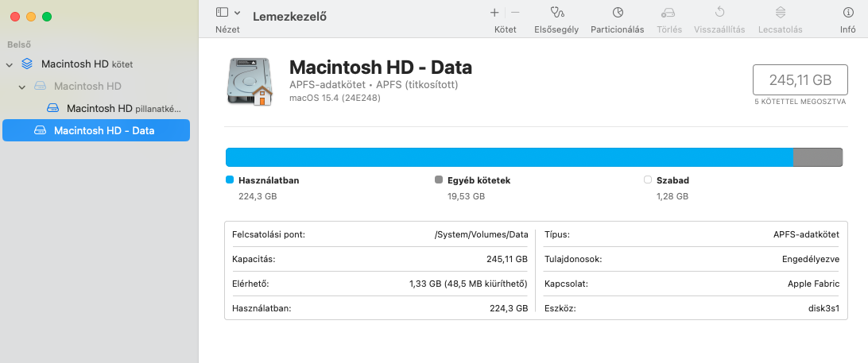
Task: Click the Egyéb kötetek legend label
Action: pos(479,180)
